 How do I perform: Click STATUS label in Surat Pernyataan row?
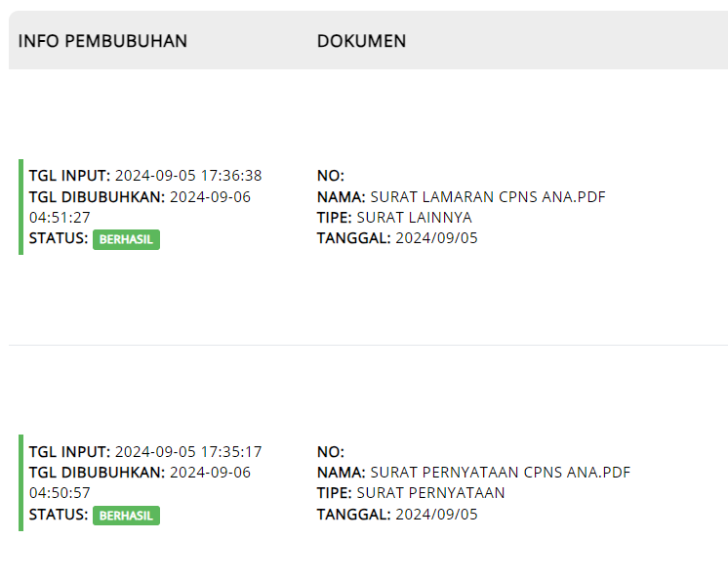point(59,515)
